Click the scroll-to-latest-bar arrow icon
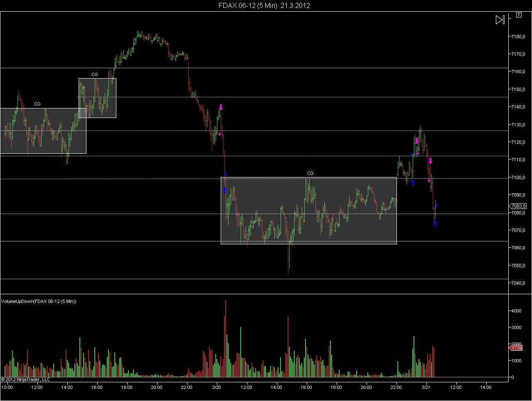 pos(500,20)
